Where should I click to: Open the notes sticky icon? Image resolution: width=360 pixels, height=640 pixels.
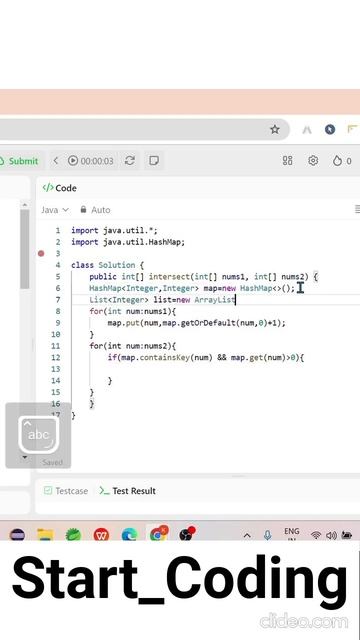coord(154,160)
